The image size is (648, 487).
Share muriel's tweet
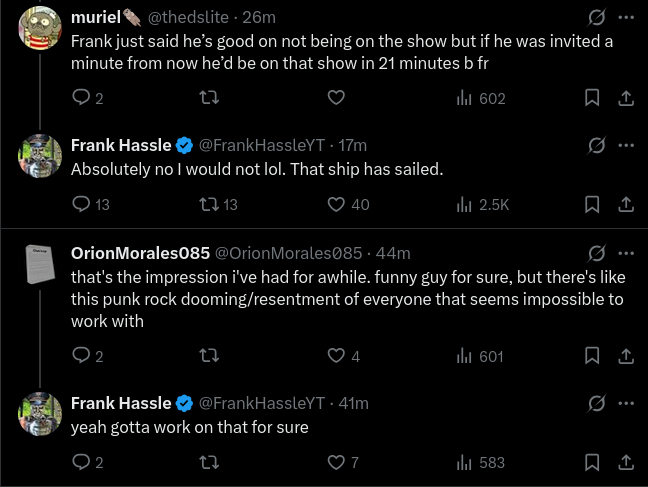click(x=626, y=98)
